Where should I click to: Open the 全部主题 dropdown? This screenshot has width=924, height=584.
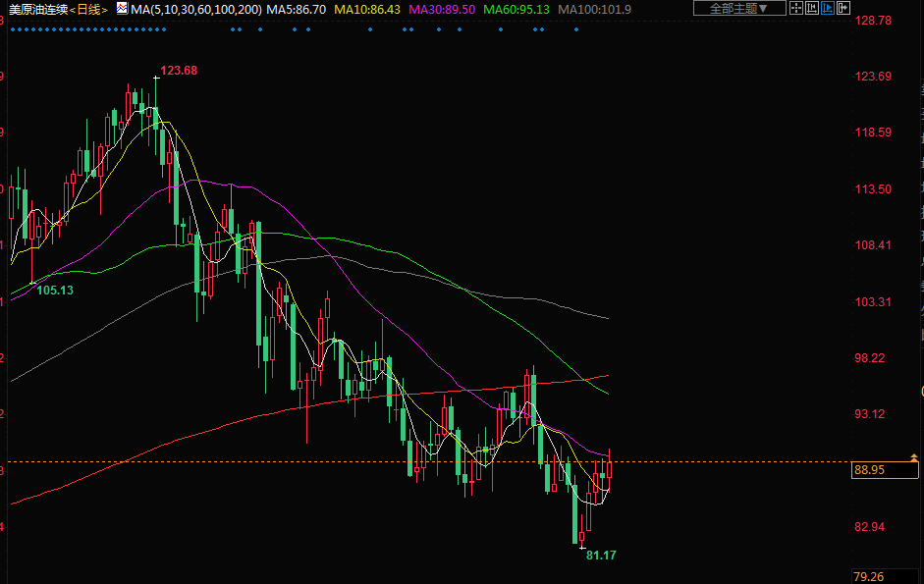click(738, 9)
